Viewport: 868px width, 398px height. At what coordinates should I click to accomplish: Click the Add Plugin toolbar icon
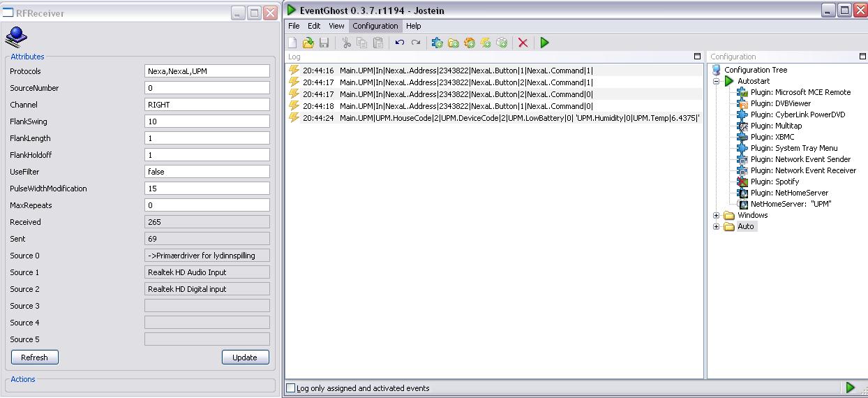437,43
